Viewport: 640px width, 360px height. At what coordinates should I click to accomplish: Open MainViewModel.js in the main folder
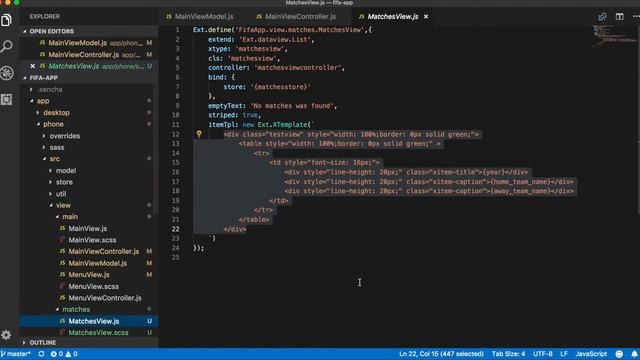pyautogui.click(x=97, y=263)
